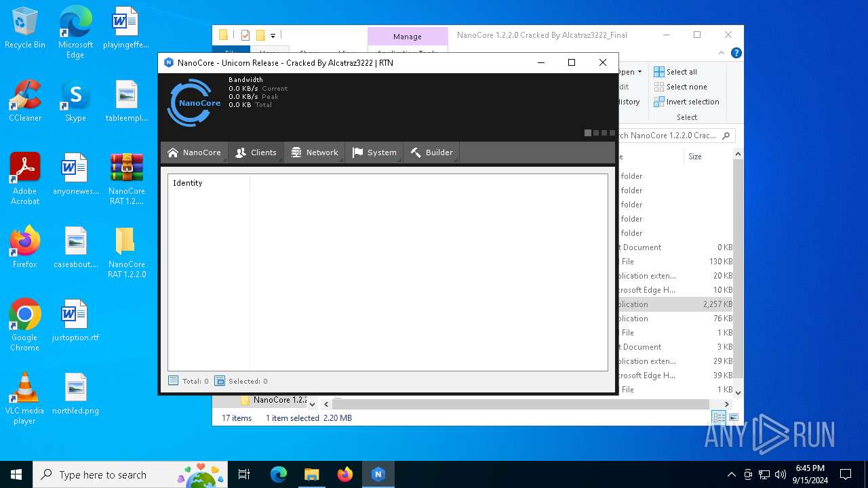The image size is (868, 488).
Task: Open File Explorer help icon
Action: (x=736, y=53)
